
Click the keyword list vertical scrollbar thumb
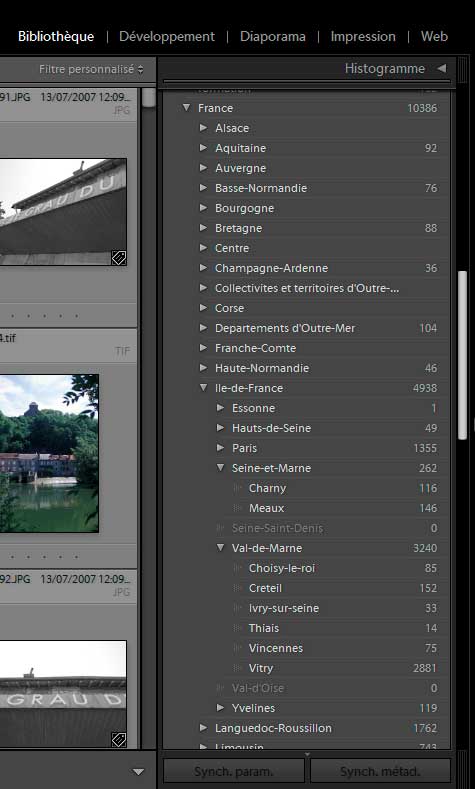(x=462, y=355)
